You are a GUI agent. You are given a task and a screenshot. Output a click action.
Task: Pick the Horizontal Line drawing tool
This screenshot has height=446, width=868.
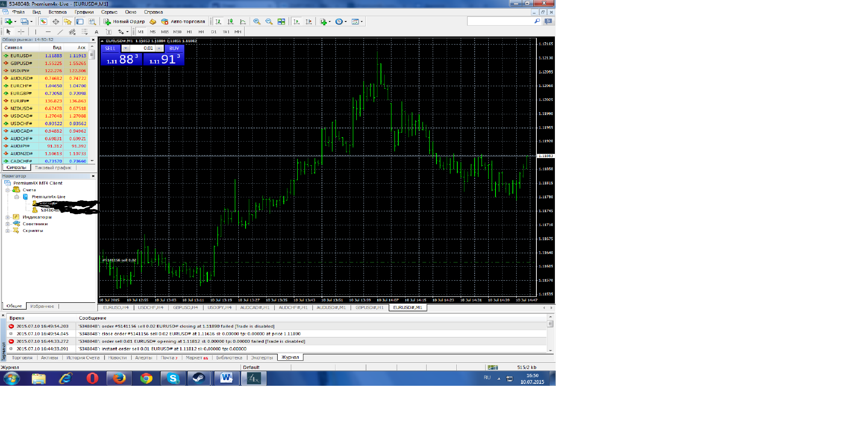coord(48,32)
